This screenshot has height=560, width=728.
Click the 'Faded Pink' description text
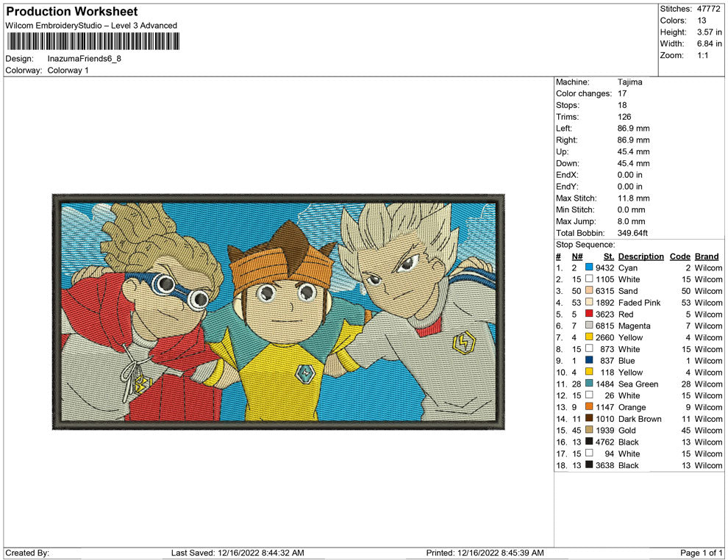point(639,303)
